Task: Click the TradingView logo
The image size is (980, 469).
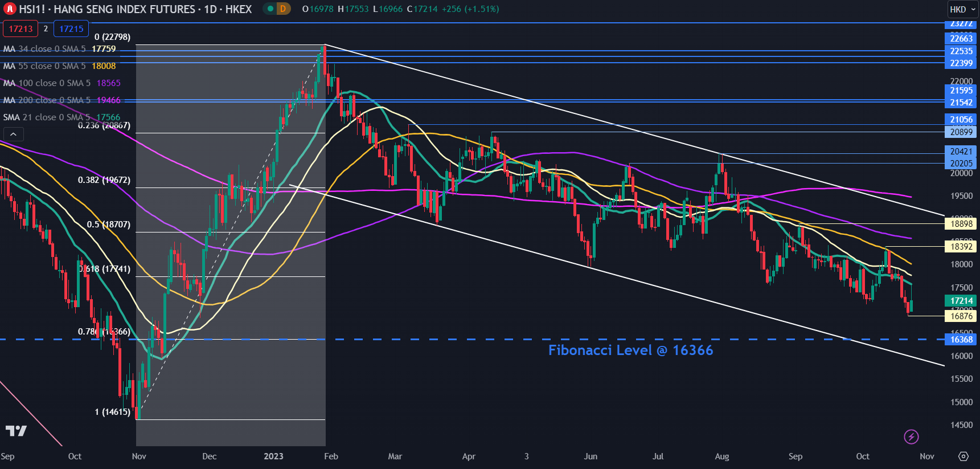Action: tap(16, 431)
